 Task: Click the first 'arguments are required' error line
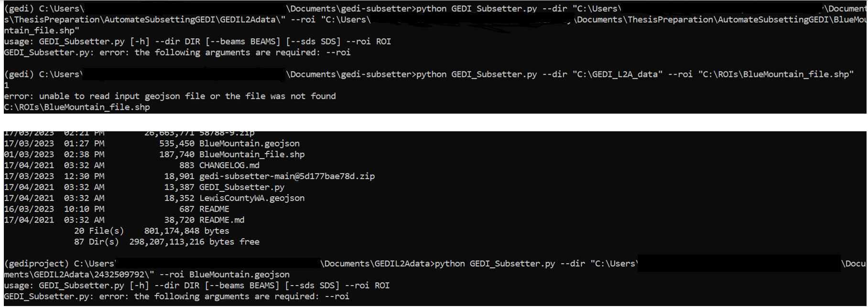click(x=177, y=53)
